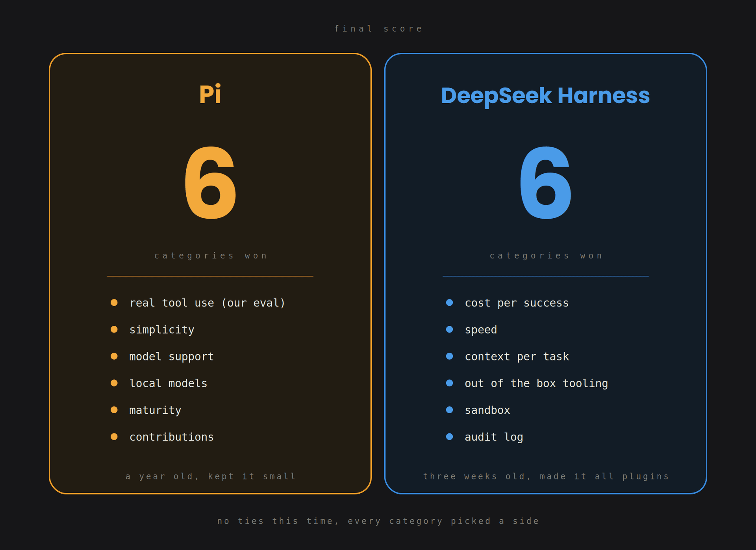Image resolution: width=756 pixels, height=550 pixels.
Task: Select the 'cost per success' item
Action: tap(517, 303)
